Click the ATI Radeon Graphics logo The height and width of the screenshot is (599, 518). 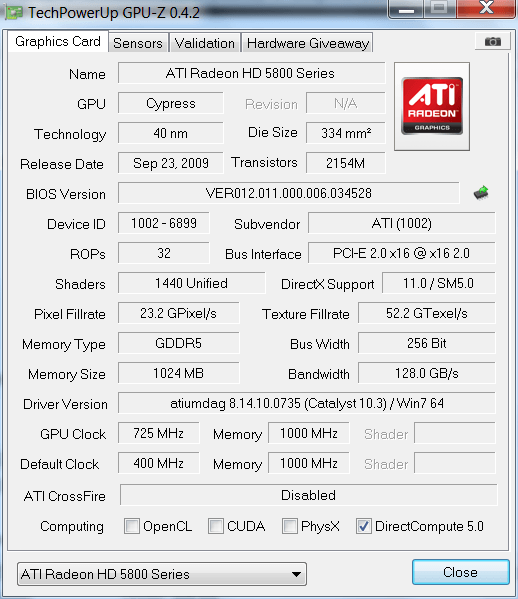coord(432,106)
